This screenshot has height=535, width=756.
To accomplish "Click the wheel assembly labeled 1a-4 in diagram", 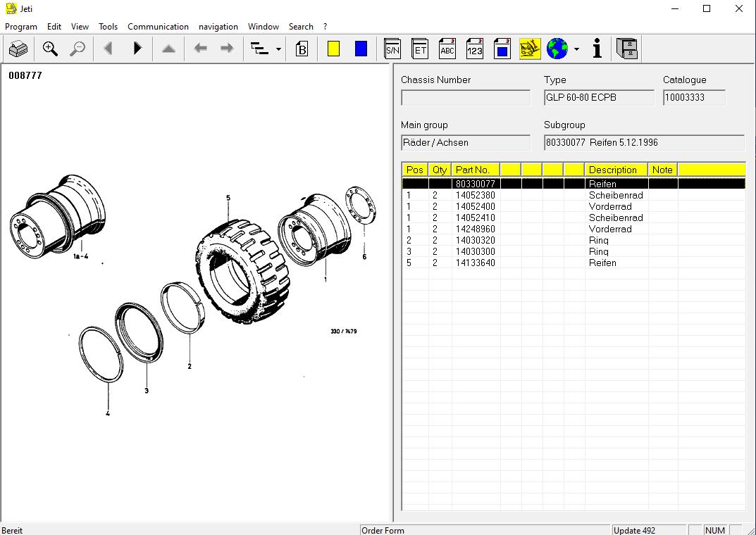I will (x=57, y=216).
